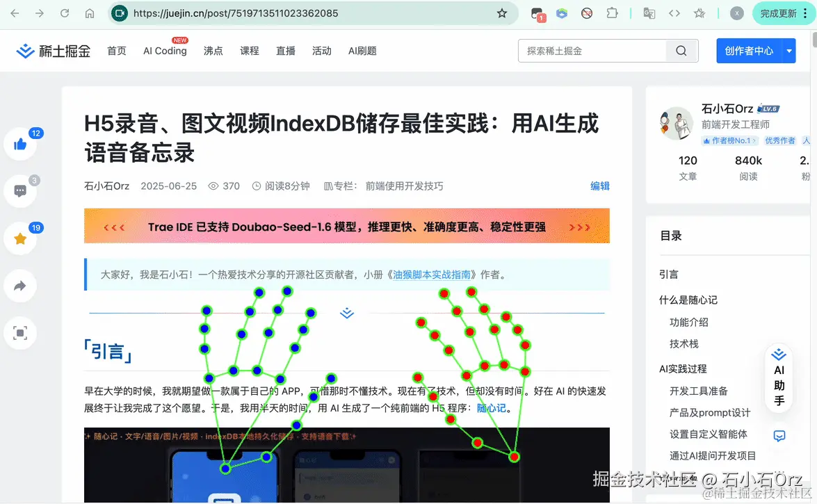View the author's 120 文章
This screenshot has height=504, width=817.
tap(688, 168)
